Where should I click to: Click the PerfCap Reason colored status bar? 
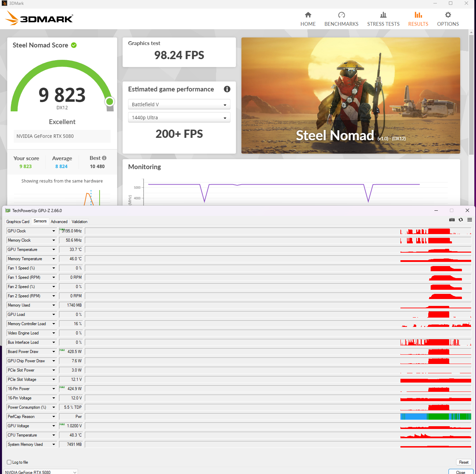tap(436, 417)
